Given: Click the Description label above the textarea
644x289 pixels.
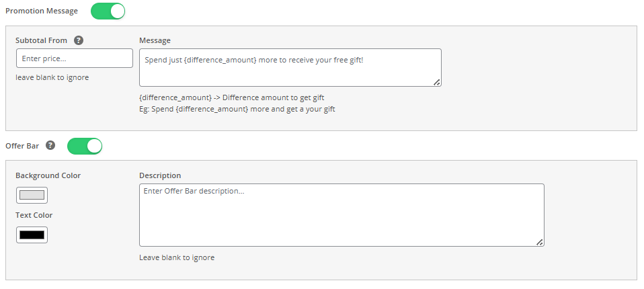Looking at the screenshot, I should [160, 175].
